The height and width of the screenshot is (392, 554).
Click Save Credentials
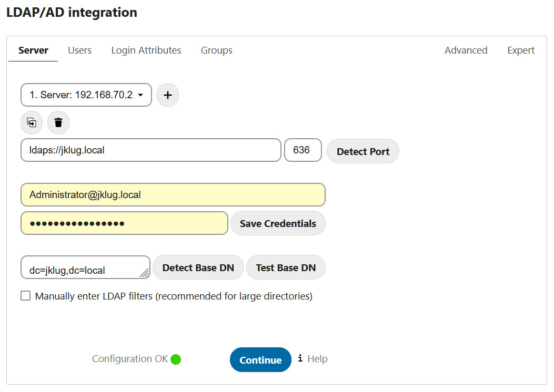tap(277, 223)
